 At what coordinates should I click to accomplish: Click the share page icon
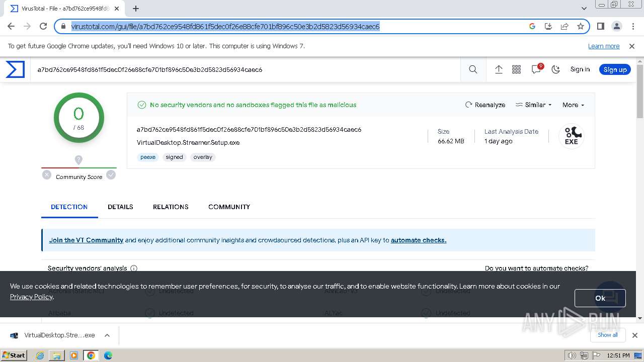pyautogui.click(x=565, y=26)
